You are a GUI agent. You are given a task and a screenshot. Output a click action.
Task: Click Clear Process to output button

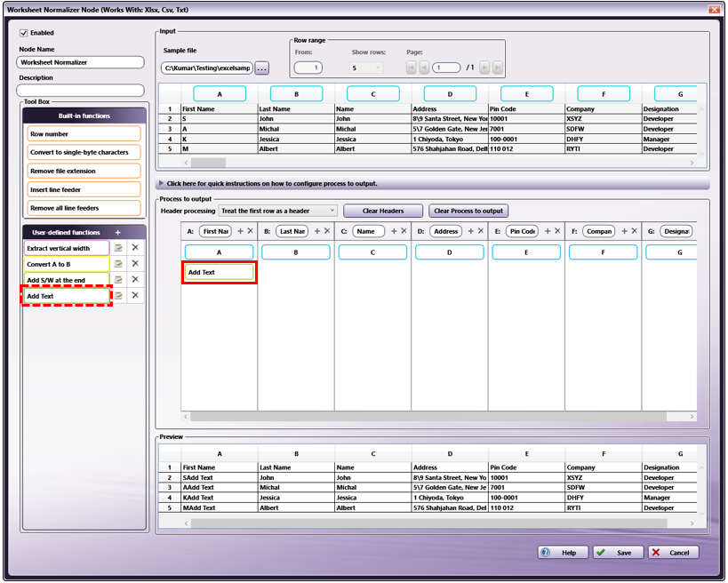[x=468, y=211]
